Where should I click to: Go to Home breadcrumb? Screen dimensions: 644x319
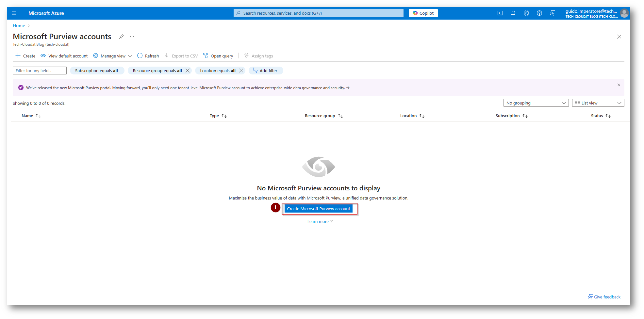(x=19, y=25)
